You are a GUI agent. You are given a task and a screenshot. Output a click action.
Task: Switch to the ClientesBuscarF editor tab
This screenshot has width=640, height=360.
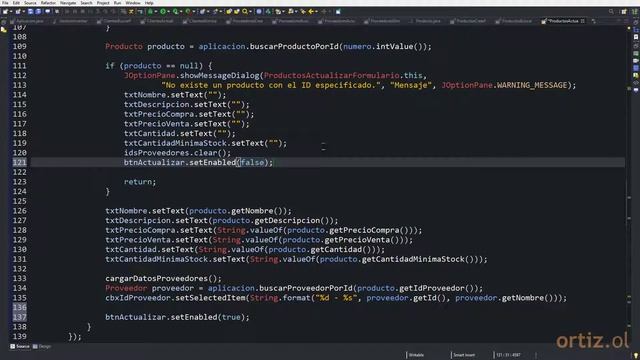pyautogui.click(x=114, y=21)
